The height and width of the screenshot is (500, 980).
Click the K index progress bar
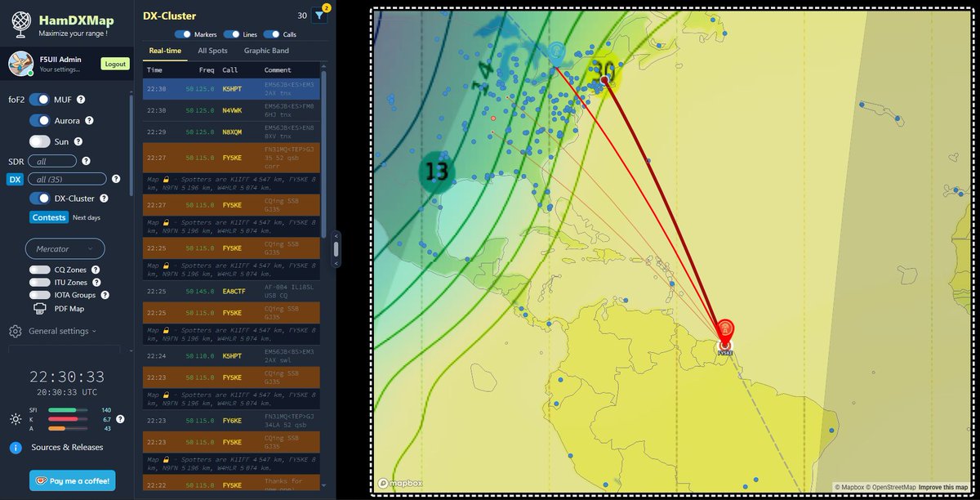[68, 419]
